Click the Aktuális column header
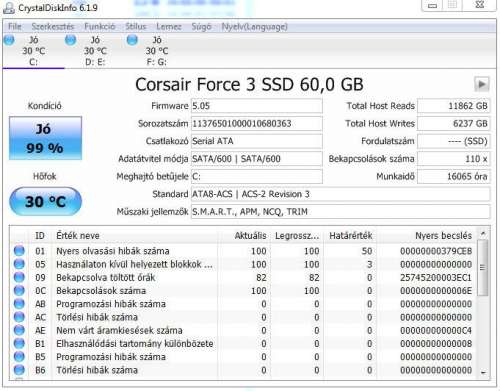The width and height of the screenshot is (500, 391). coord(244,236)
